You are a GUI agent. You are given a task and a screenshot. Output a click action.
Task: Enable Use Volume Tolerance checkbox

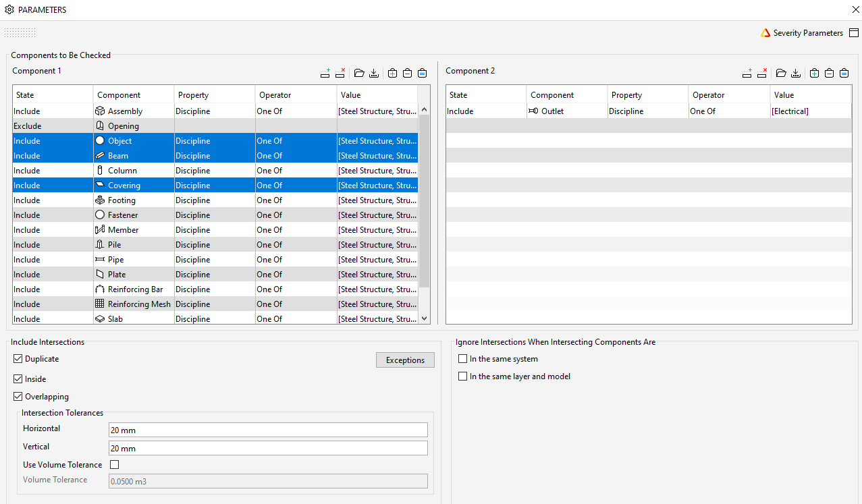click(x=115, y=465)
